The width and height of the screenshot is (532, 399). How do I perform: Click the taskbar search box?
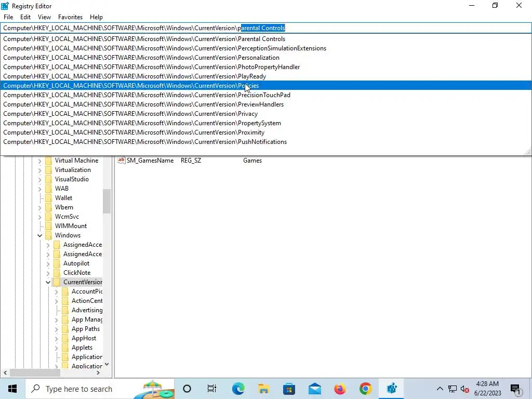[x=99, y=389]
